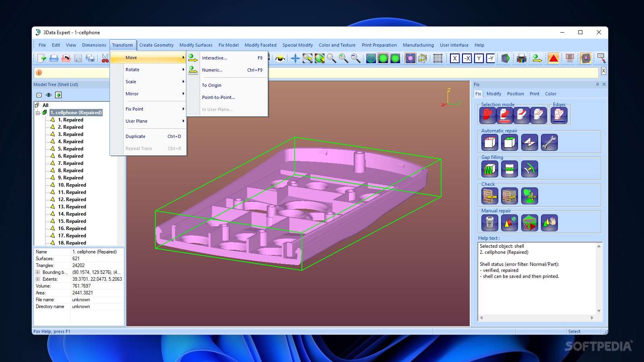Click the green-top cube Automatic repair icon

click(x=510, y=142)
